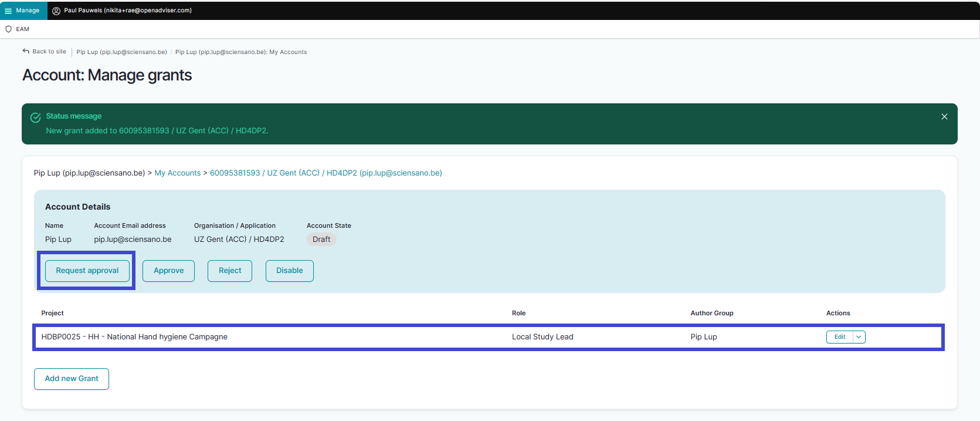Click the Draft account state badge

pos(321,240)
